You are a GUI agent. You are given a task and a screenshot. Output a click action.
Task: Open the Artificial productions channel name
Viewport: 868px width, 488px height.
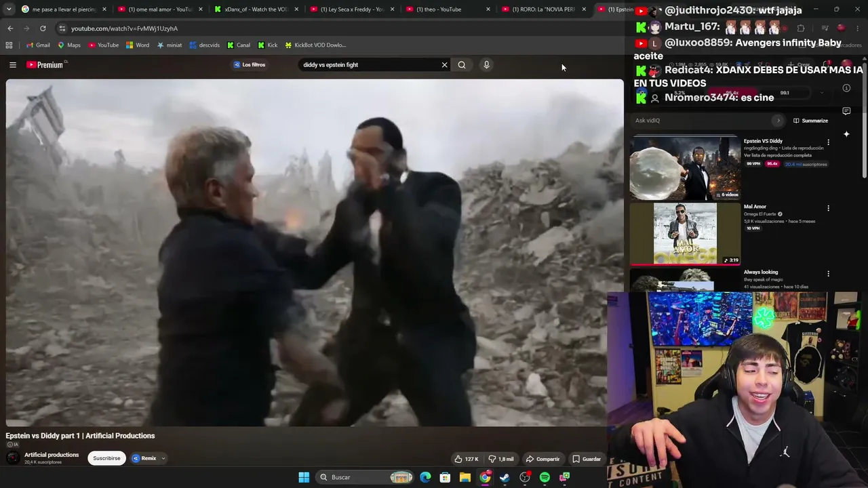click(x=52, y=455)
